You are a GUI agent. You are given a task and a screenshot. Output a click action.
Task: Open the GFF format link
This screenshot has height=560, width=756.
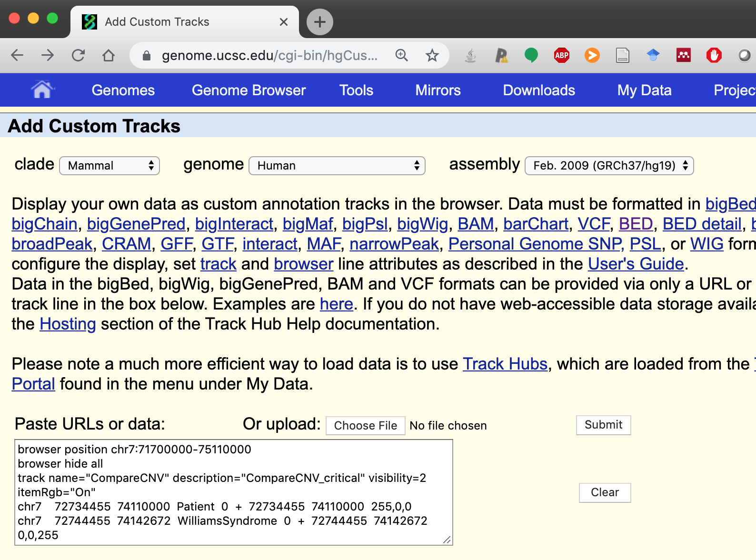coord(177,244)
